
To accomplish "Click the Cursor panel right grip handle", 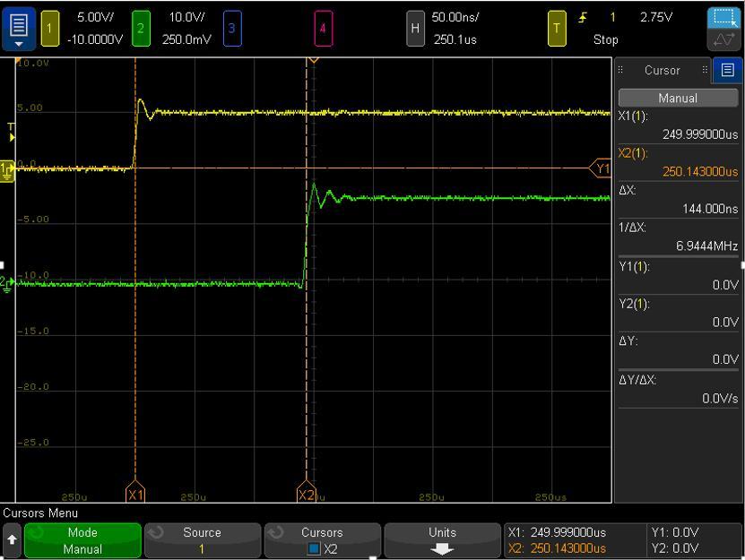I will pos(705,70).
